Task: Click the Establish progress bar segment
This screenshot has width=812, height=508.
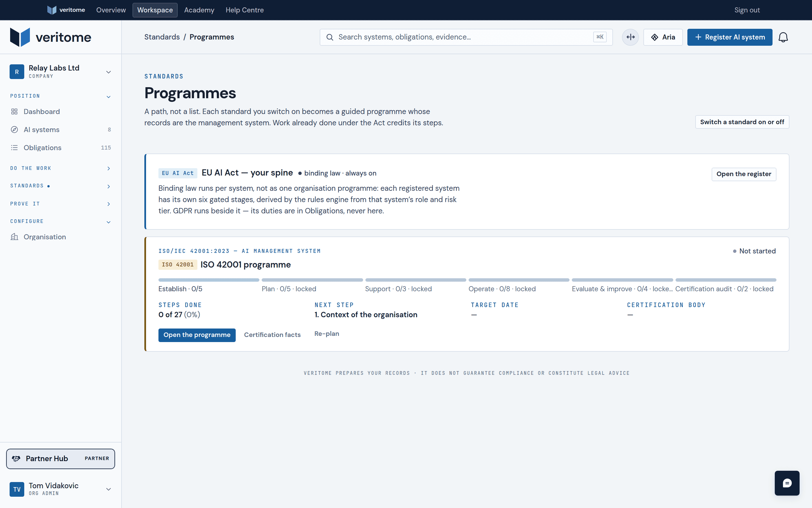Action: 209,280
